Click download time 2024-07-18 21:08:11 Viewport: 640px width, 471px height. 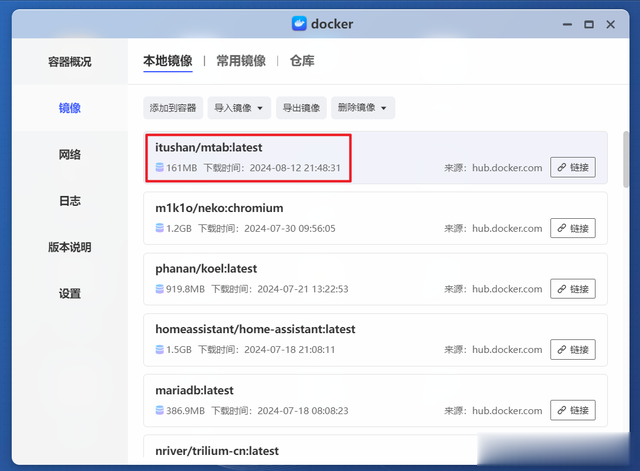290,350
